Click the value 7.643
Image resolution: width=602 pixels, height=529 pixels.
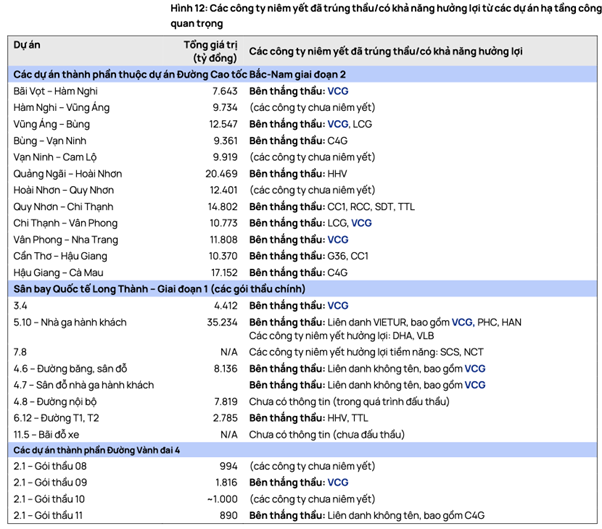pyautogui.click(x=225, y=91)
